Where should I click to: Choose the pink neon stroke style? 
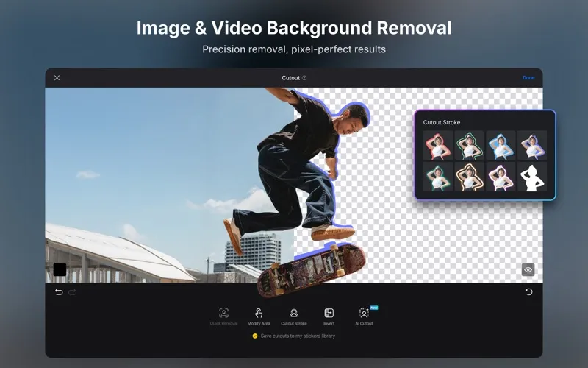[x=501, y=177]
